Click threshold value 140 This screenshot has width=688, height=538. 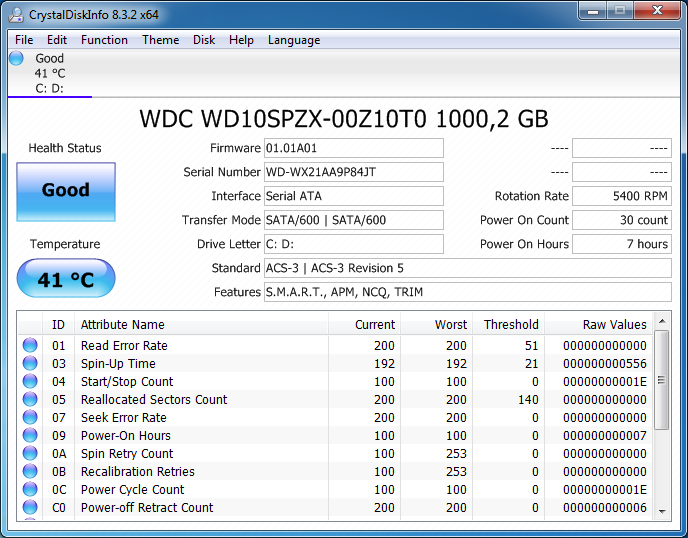[528, 399]
